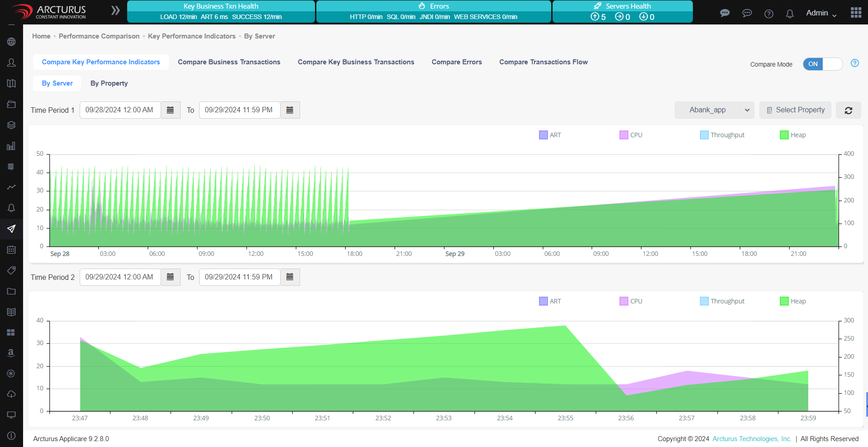Open the By Property tab
Screen dimensions: 868x447
[x=109, y=83]
